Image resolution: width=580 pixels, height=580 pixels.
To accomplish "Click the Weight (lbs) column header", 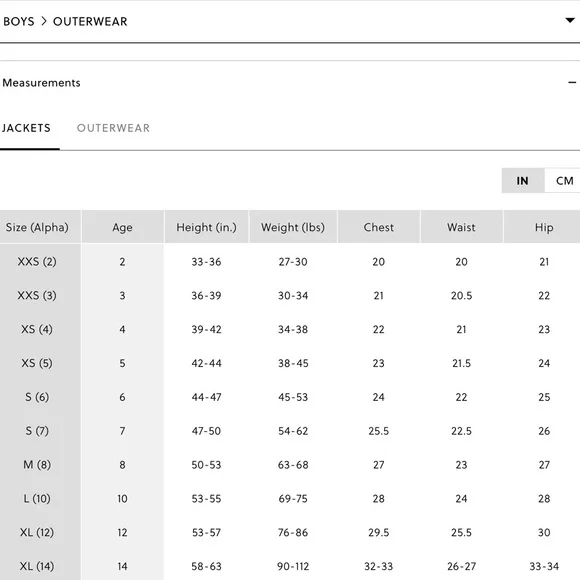I will pyautogui.click(x=293, y=227).
